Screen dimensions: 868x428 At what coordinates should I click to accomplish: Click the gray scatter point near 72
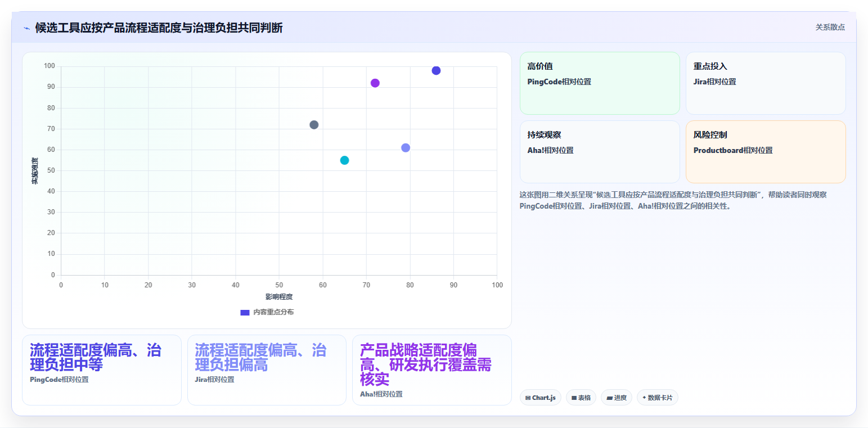click(314, 125)
